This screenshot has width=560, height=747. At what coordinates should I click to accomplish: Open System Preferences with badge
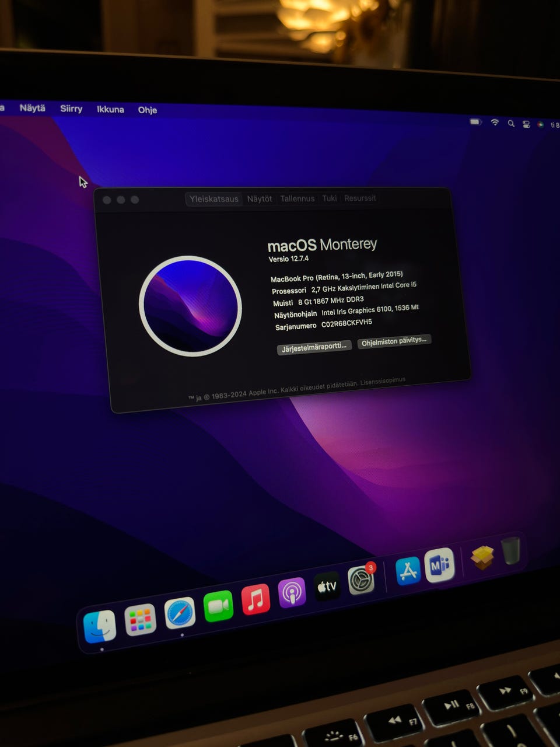click(362, 580)
